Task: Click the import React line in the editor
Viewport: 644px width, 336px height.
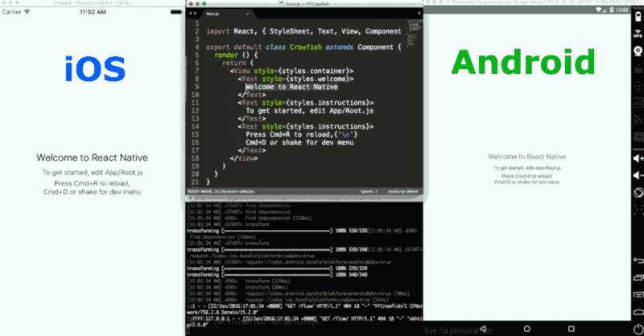Action: click(303, 31)
